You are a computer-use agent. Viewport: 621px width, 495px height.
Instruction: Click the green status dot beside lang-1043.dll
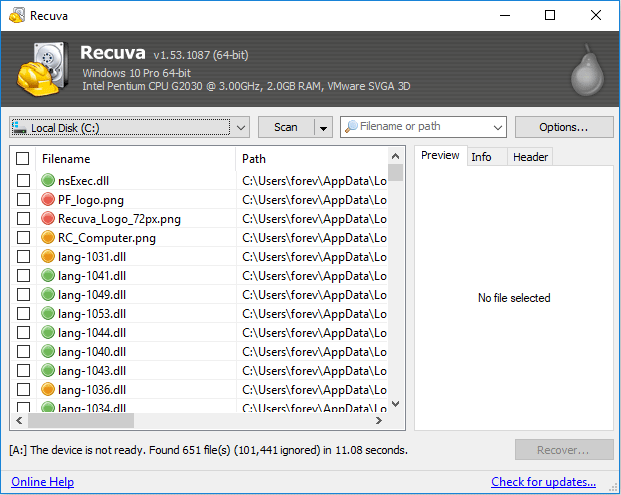[48, 370]
